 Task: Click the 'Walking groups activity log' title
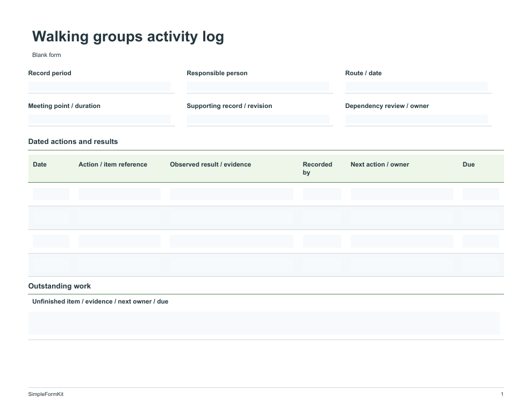click(128, 37)
